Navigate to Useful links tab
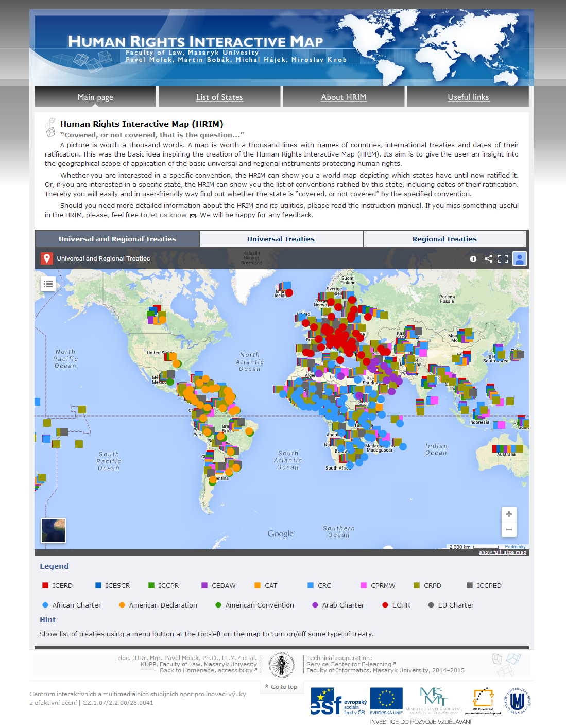566x728 pixels. (468, 97)
